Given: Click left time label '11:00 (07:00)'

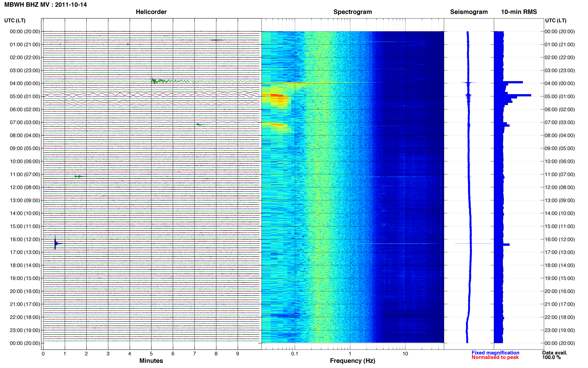Looking at the screenshot, I should click(x=25, y=174).
